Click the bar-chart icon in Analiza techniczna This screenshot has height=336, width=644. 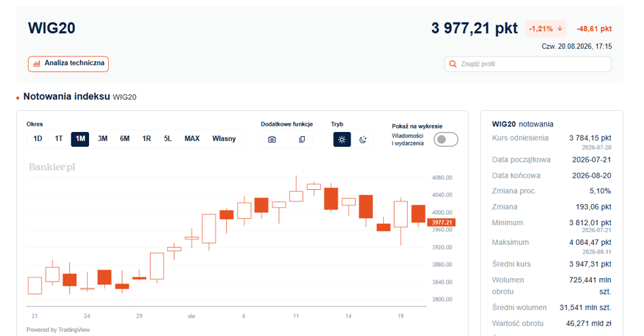(37, 63)
